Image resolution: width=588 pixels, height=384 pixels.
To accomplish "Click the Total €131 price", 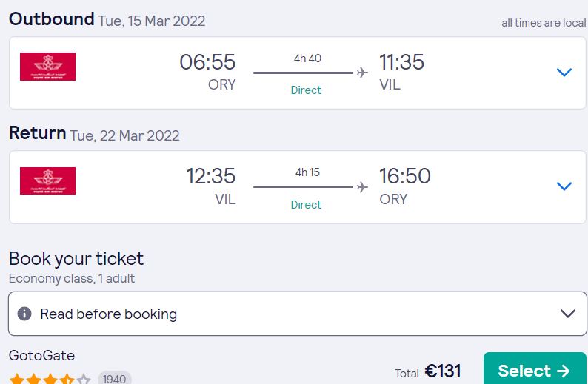I will pos(427,371).
